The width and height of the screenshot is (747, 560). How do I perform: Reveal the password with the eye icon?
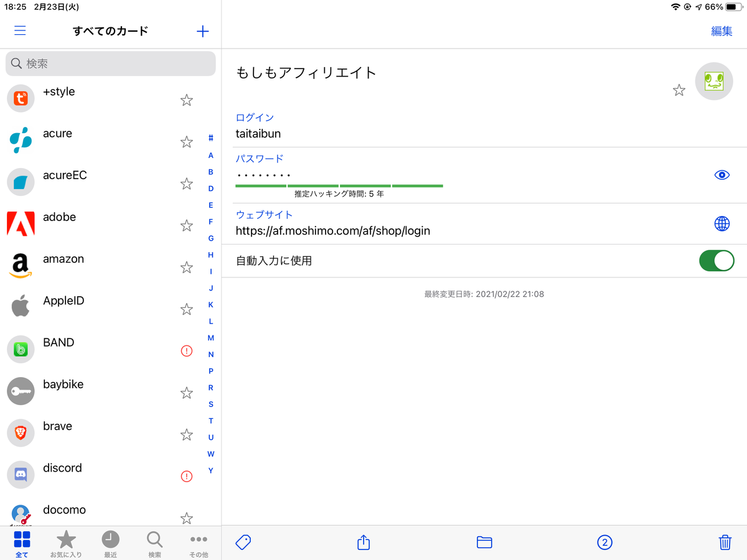(721, 175)
